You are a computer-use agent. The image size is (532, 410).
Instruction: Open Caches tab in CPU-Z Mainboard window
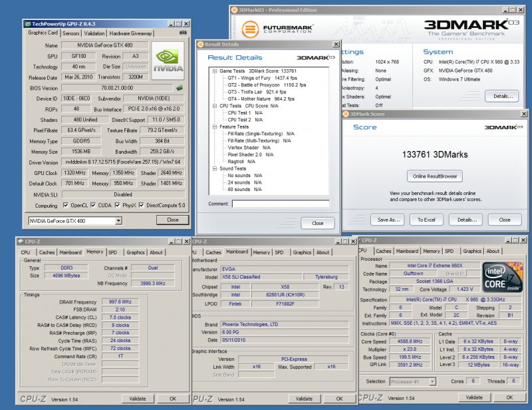click(213, 252)
